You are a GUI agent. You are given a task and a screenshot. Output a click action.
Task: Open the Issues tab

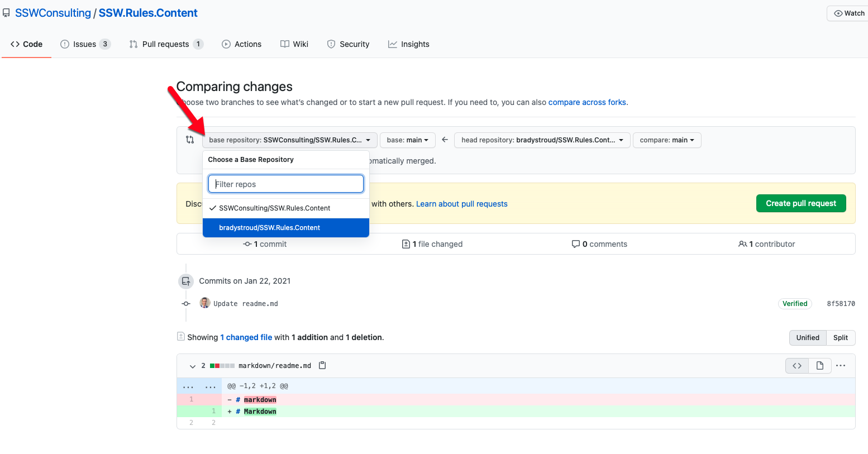click(x=85, y=44)
